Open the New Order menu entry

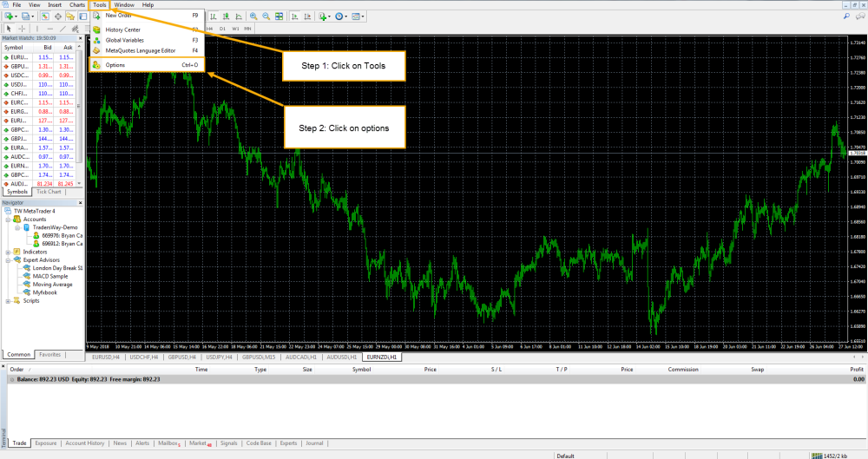click(147, 16)
